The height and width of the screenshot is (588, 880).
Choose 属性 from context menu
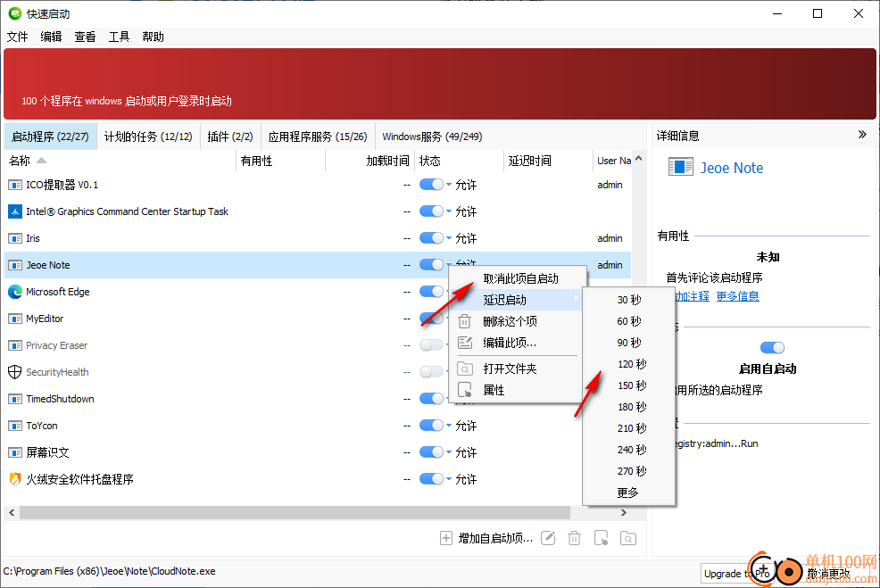coord(518,391)
